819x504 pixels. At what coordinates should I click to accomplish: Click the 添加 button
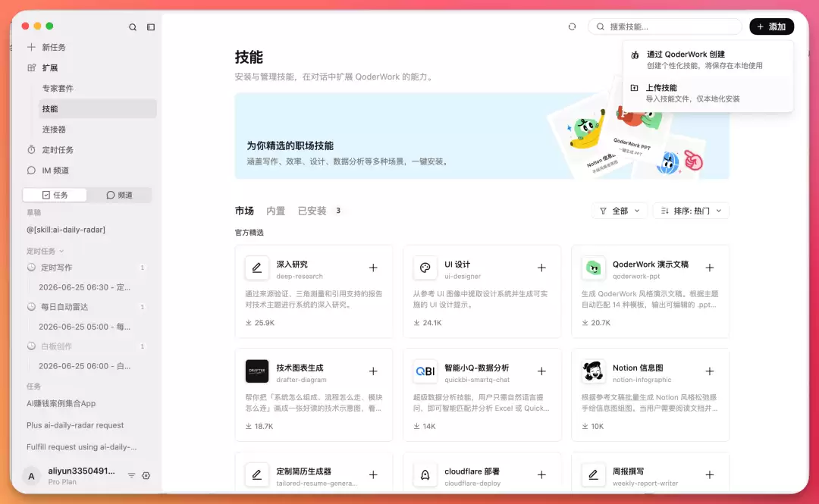771,27
